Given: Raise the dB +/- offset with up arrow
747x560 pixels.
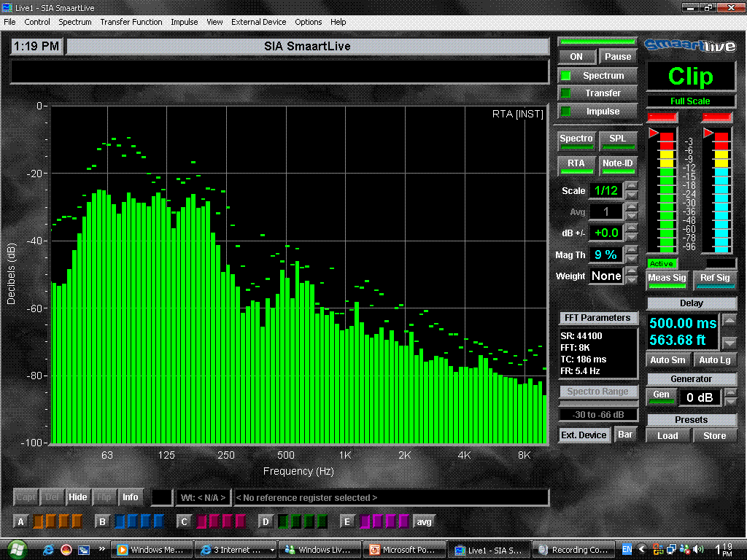Looking at the screenshot, I should point(631,228).
